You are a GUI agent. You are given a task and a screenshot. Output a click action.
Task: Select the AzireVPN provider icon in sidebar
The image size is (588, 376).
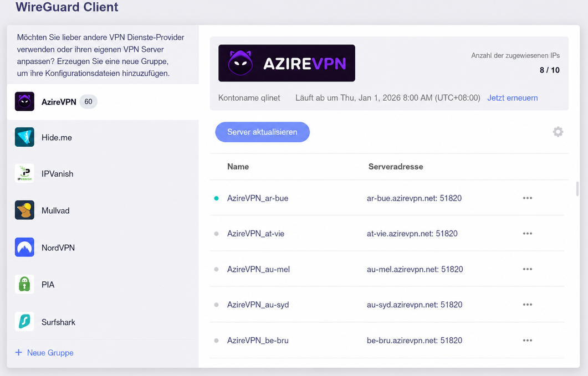click(24, 101)
